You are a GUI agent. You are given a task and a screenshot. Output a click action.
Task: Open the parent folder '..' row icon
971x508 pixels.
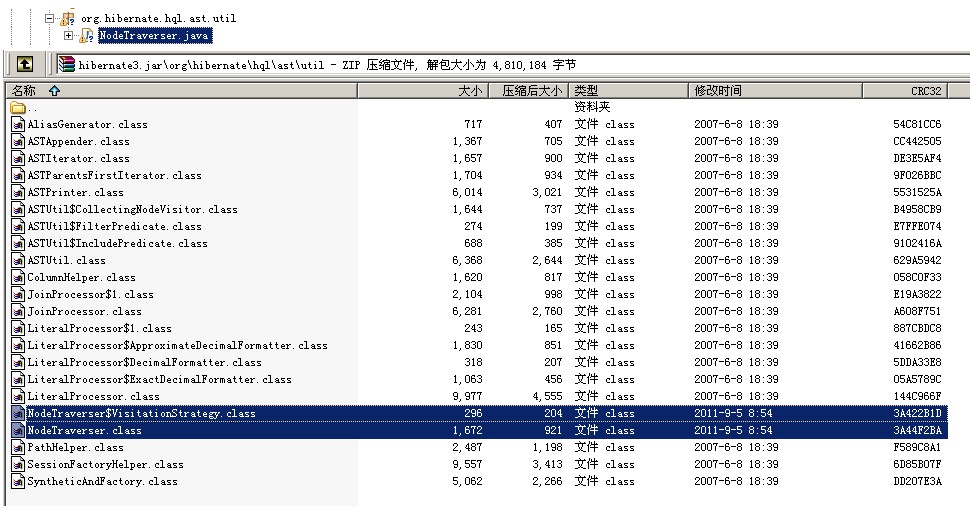18,107
